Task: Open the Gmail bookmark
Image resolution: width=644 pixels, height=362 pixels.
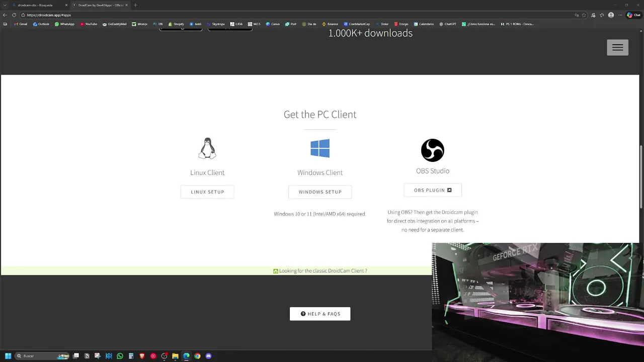Action: pos(21,24)
